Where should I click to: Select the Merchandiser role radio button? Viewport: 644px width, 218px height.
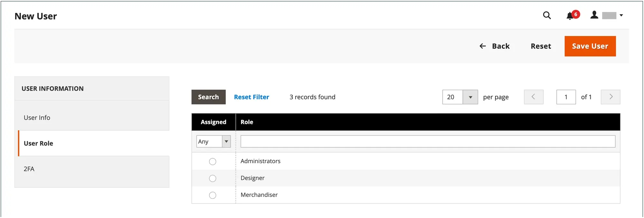(213, 195)
